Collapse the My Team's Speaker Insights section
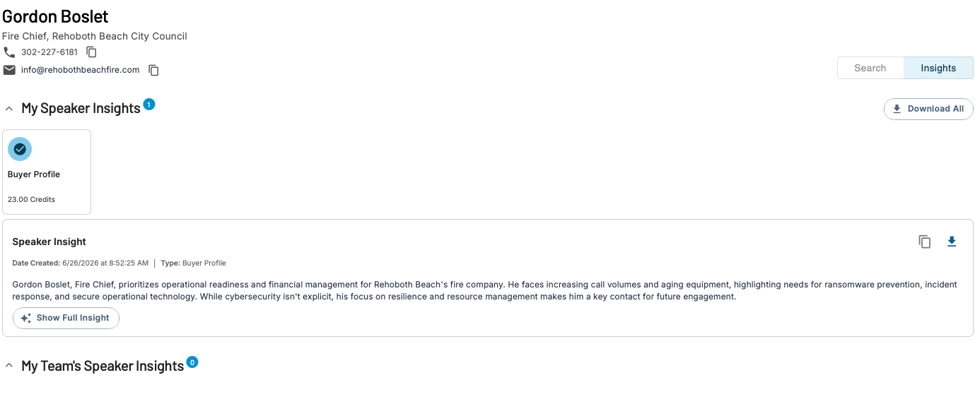The width and height of the screenshot is (980, 404). click(9, 366)
